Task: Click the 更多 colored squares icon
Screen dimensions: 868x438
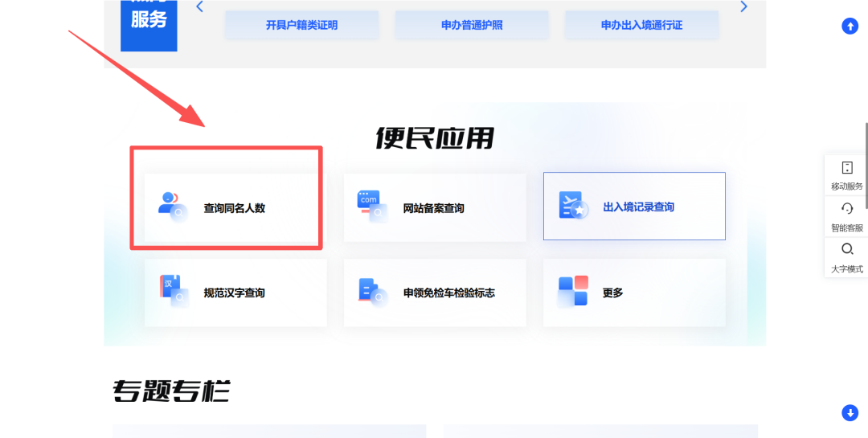Action: (572, 291)
